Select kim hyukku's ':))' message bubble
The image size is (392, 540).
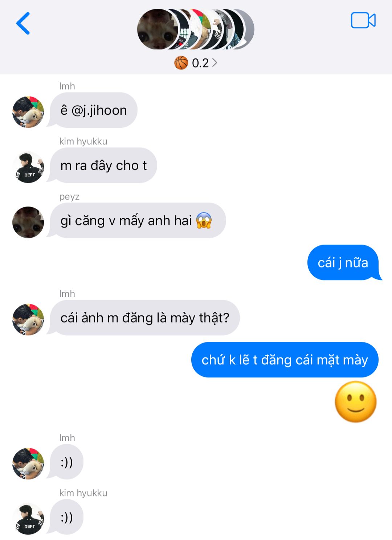coord(67,517)
